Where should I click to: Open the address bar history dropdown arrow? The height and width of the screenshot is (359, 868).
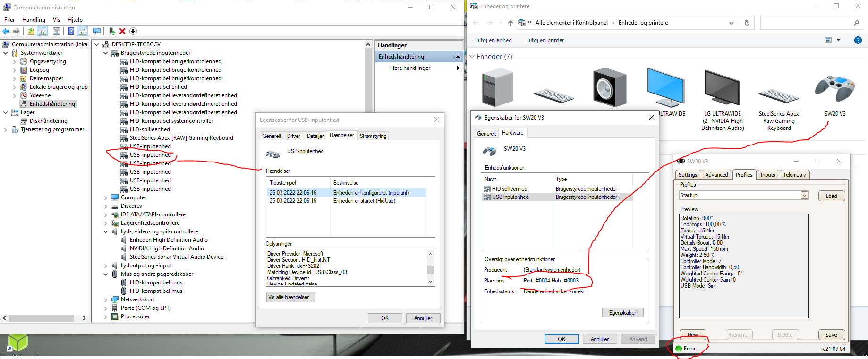pyautogui.click(x=732, y=23)
